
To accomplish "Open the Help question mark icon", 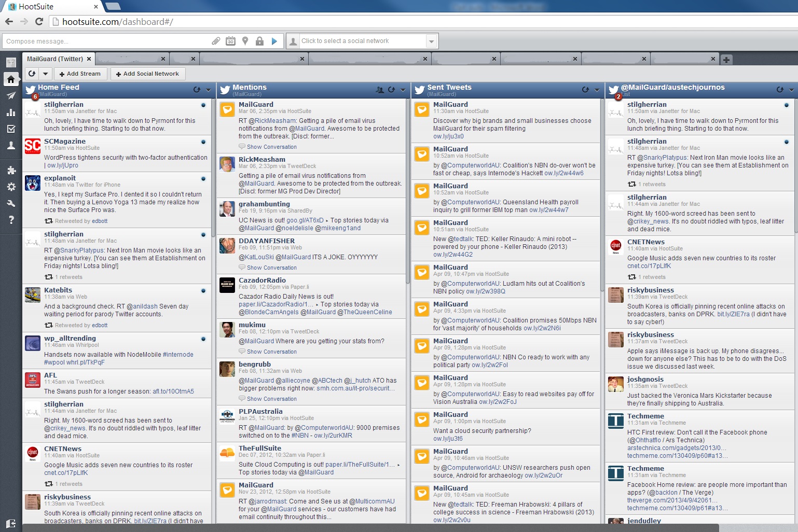I will pos(11,220).
